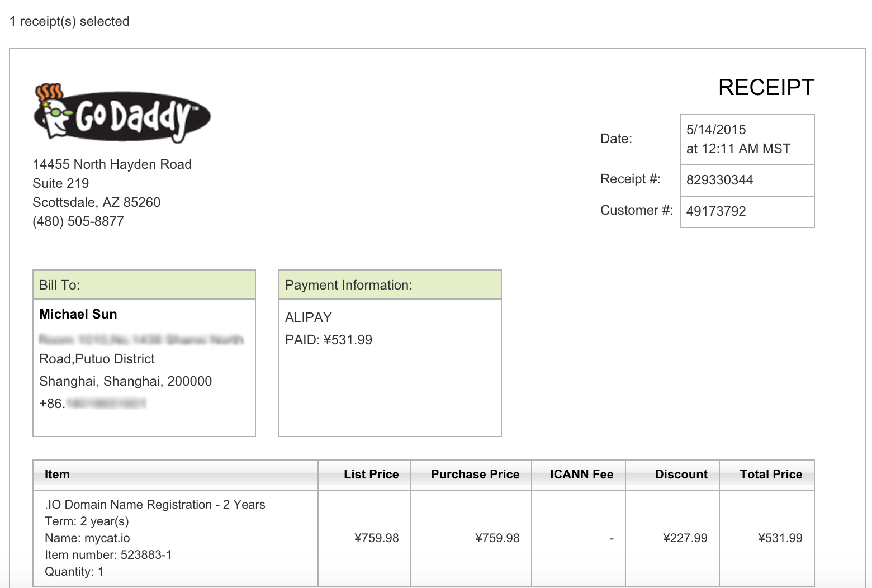
Task: Click the Discount column header
Action: pyautogui.click(x=681, y=475)
